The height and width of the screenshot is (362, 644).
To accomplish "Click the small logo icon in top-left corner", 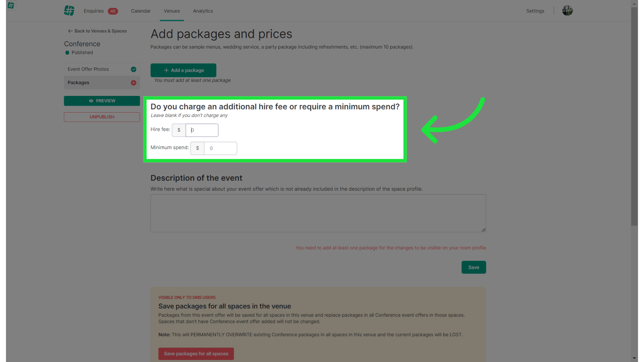I will click(x=11, y=5).
